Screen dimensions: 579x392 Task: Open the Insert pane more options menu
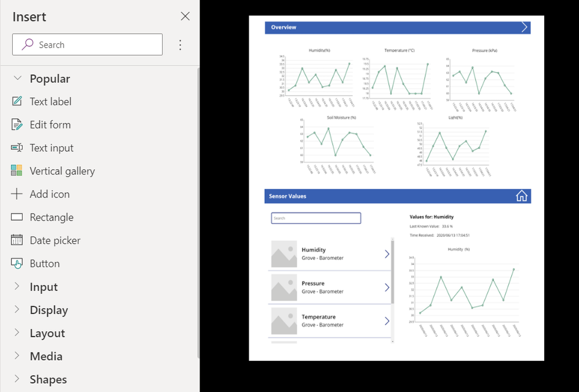[x=180, y=45]
